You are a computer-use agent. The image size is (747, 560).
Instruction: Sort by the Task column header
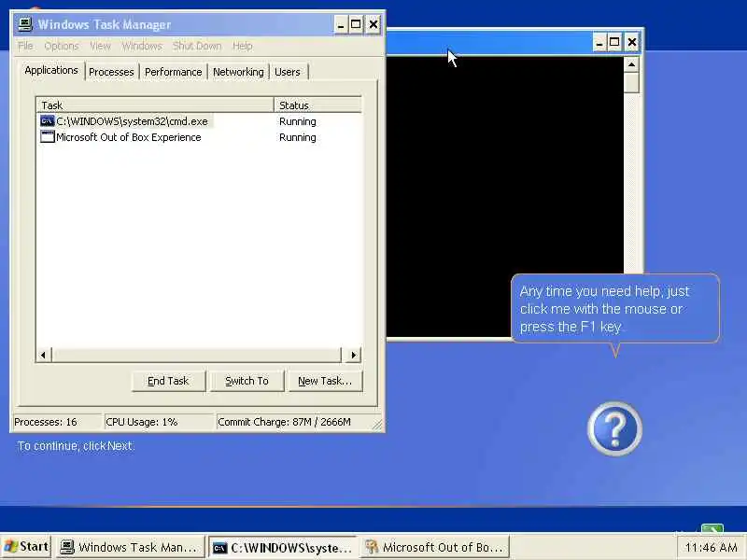pos(155,105)
